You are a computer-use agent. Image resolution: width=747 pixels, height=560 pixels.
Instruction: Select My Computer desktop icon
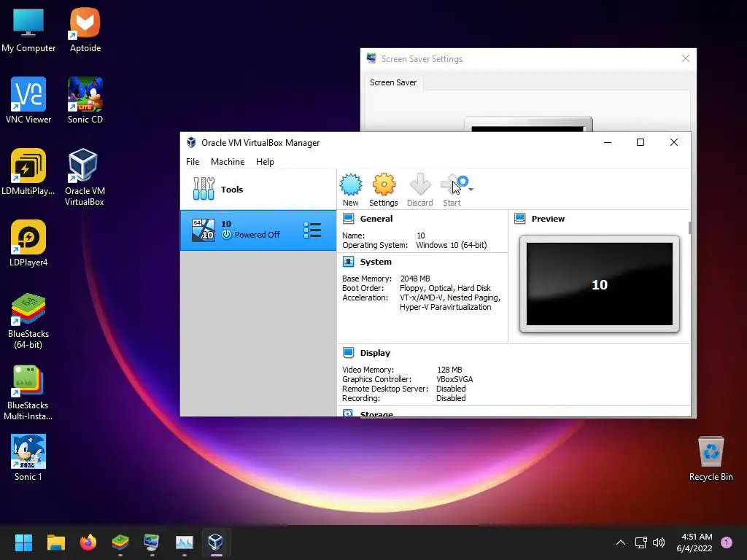pos(28,31)
